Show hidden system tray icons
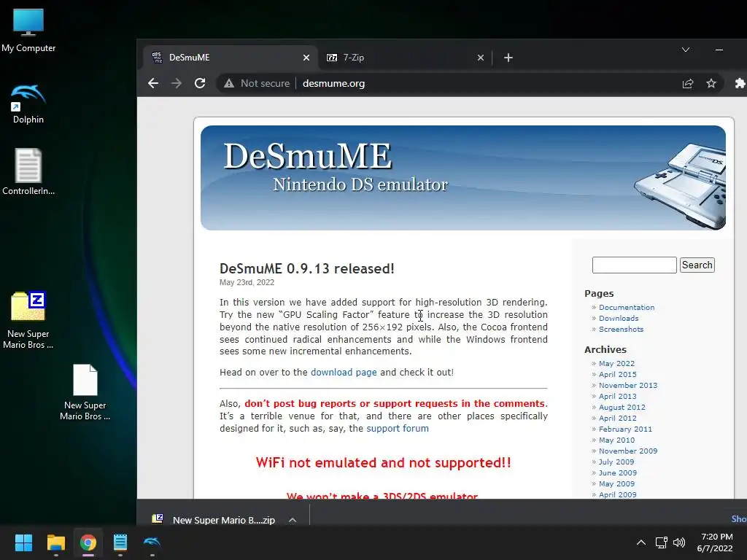This screenshot has width=747, height=560. point(641,542)
